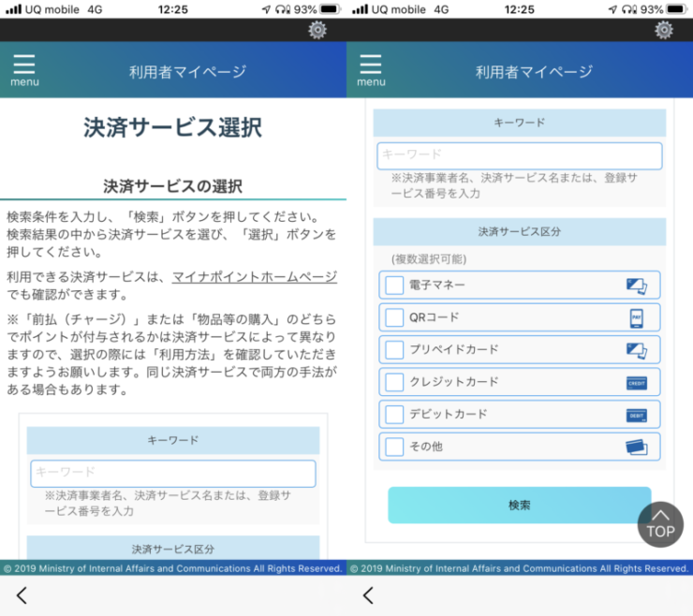
Task: Tap the back arrow on the right screen
Action: tap(368, 595)
